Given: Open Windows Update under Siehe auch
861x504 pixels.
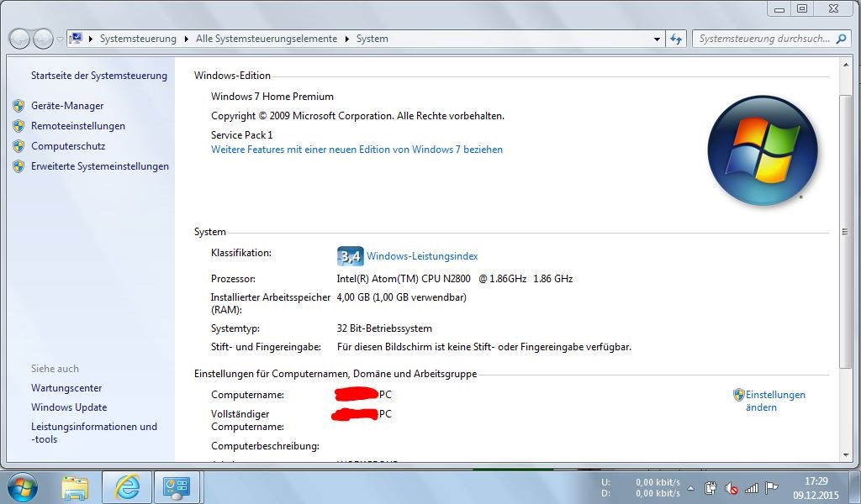Looking at the screenshot, I should [x=69, y=407].
